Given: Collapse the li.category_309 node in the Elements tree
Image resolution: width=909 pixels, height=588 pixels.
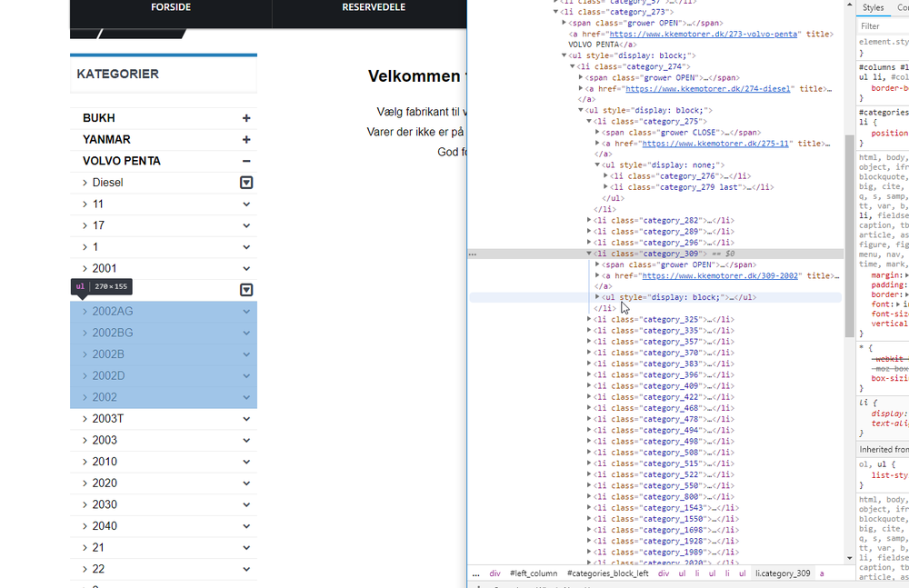Looking at the screenshot, I should pos(590,254).
